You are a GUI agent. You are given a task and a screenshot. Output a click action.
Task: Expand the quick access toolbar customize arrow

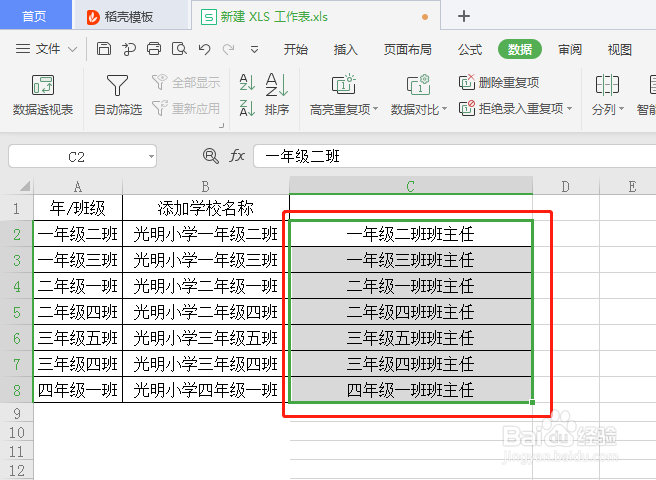click(x=254, y=50)
